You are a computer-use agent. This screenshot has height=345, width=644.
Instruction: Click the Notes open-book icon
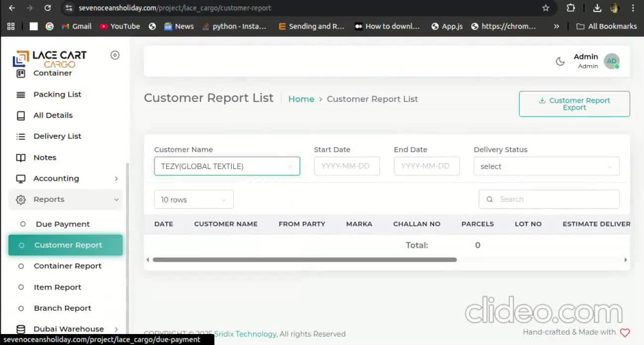coord(21,157)
